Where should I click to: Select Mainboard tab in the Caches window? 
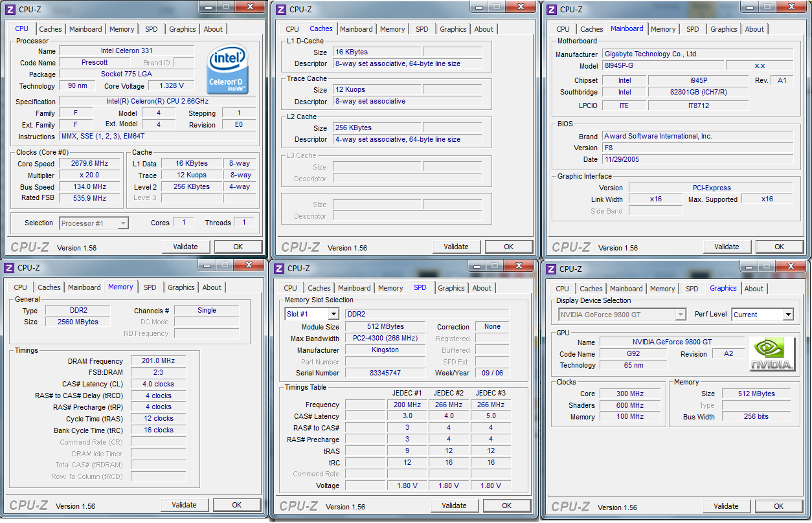click(356, 29)
